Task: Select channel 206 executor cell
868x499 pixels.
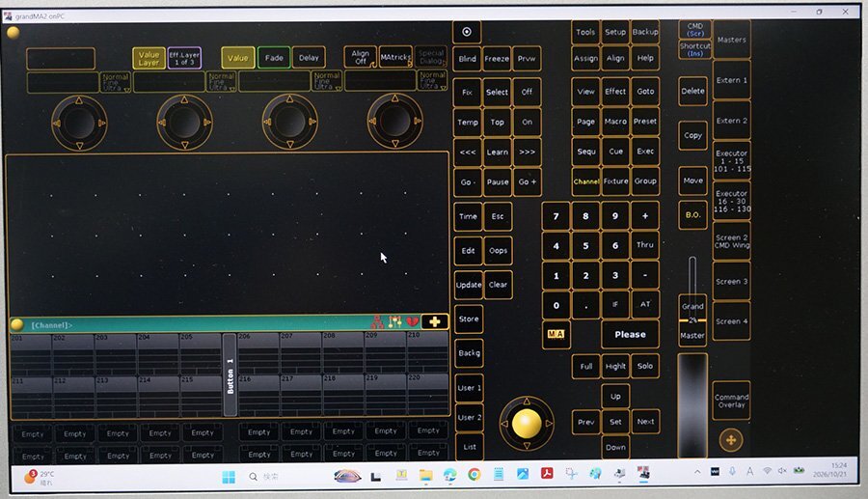Action: [258, 353]
